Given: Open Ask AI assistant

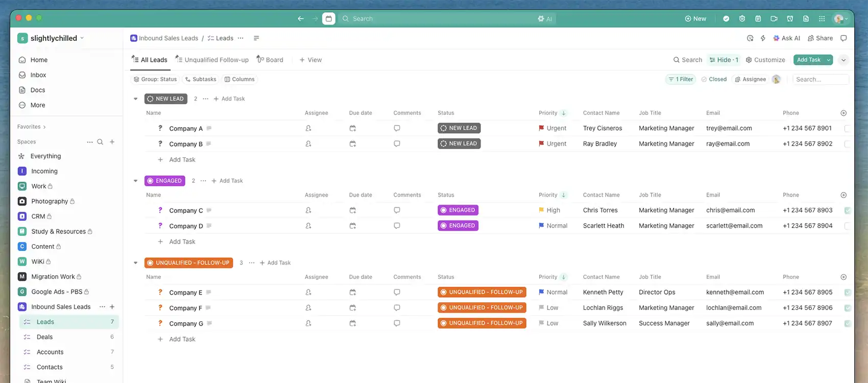Looking at the screenshot, I should click(x=786, y=38).
